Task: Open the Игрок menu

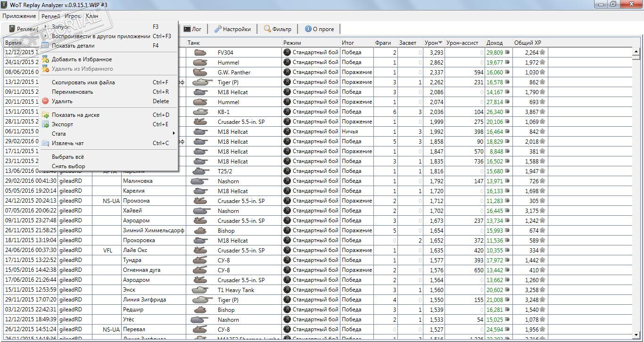Action: 73,16
